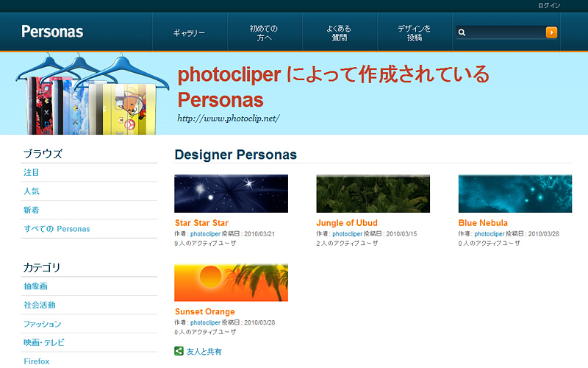Click 9人のアクティブユーザ text under Star Star Star
The image size is (588, 368).
(205, 244)
